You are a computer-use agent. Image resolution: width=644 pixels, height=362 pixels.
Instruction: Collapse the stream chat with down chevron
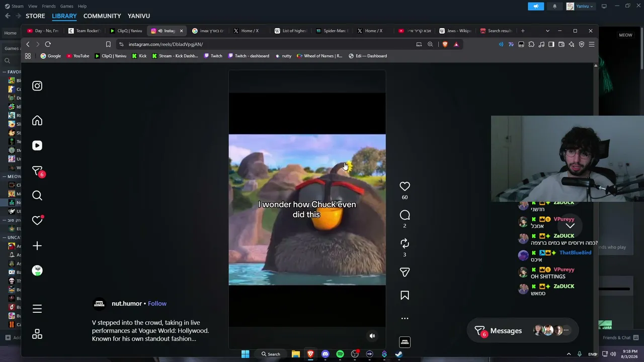[570, 226]
